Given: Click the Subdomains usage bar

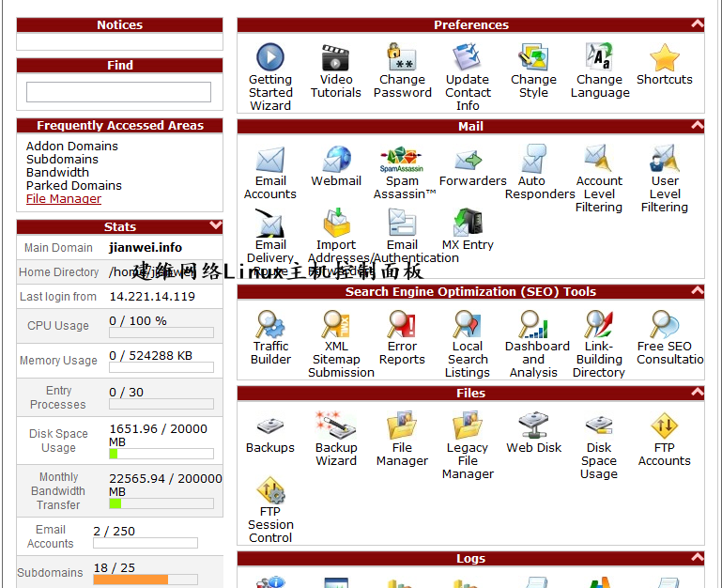Looking at the screenshot, I should click(146, 580).
